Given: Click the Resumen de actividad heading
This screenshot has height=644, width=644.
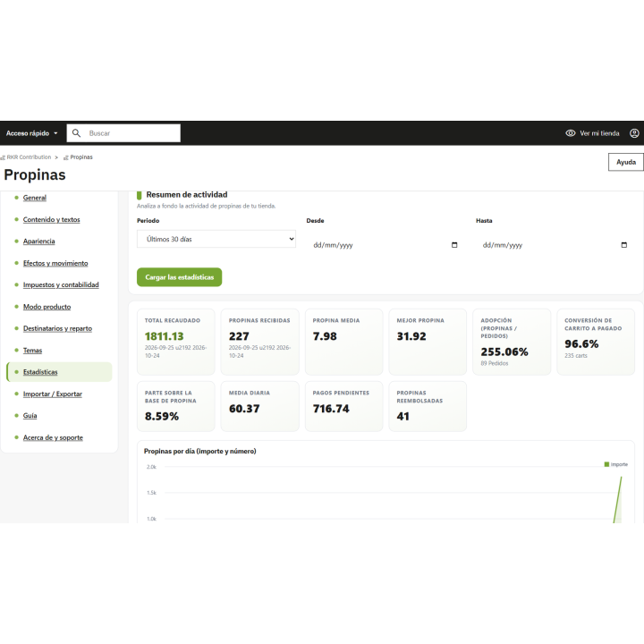Looking at the screenshot, I should (x=187, y=195).
